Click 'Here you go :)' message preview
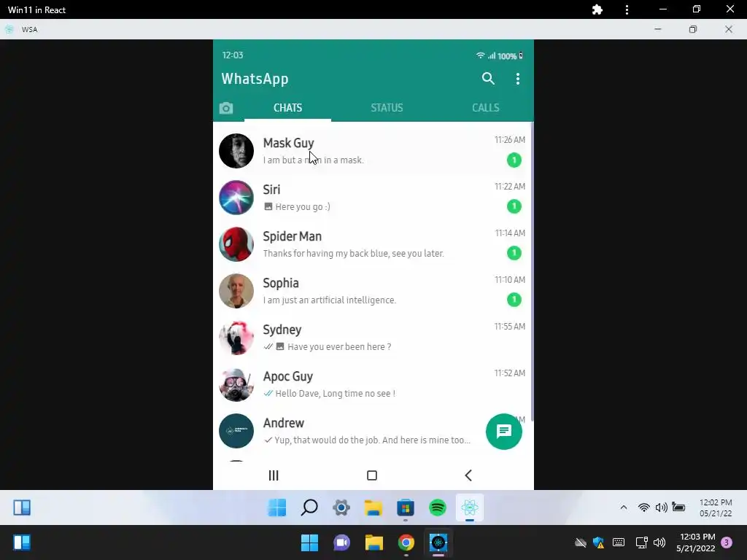The width and height of the screenshot is (747, 560). click(x=303, y=206)
